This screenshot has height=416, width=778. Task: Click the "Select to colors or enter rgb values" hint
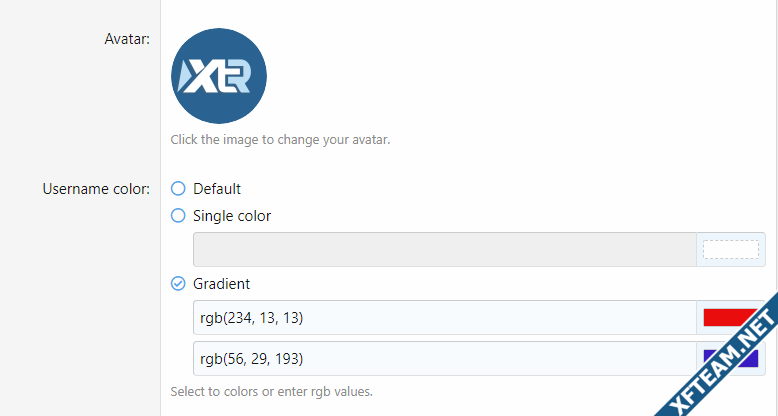(x=271, y=392)
